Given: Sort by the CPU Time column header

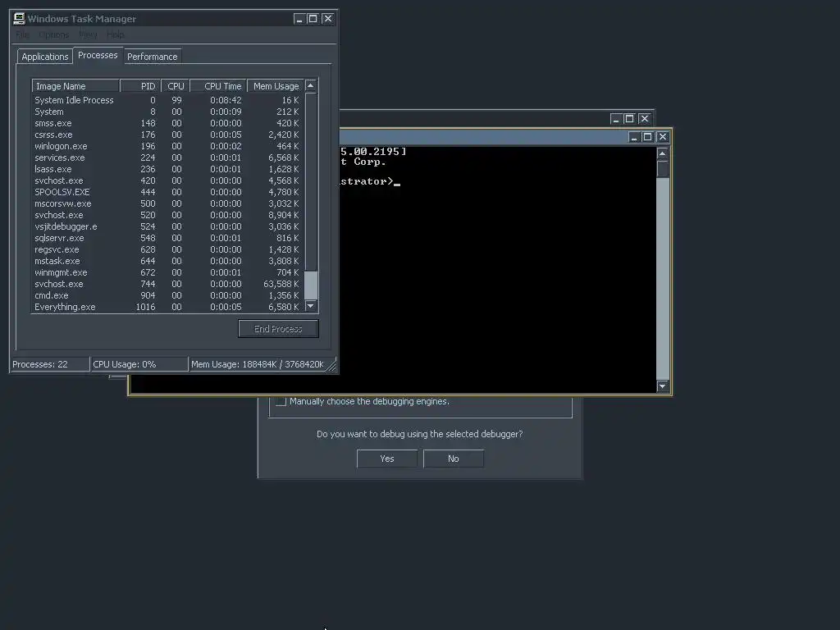Looking at the screenshot, I should pos(218,86).
